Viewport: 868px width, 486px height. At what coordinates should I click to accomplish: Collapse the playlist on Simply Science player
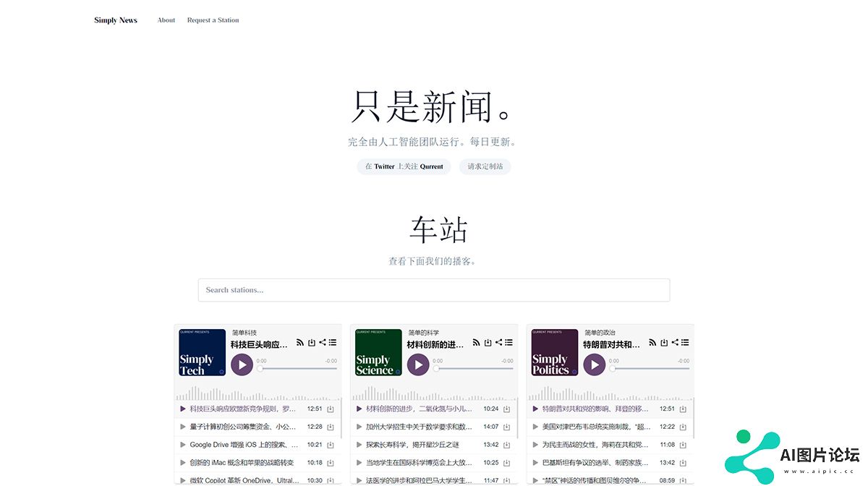pos(509,343)
